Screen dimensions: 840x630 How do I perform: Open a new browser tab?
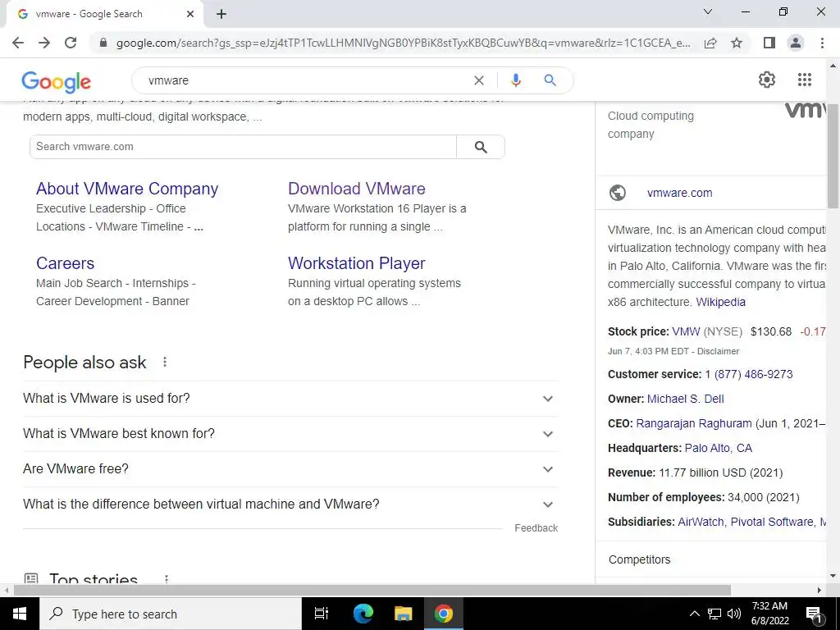tap(221, 15)
